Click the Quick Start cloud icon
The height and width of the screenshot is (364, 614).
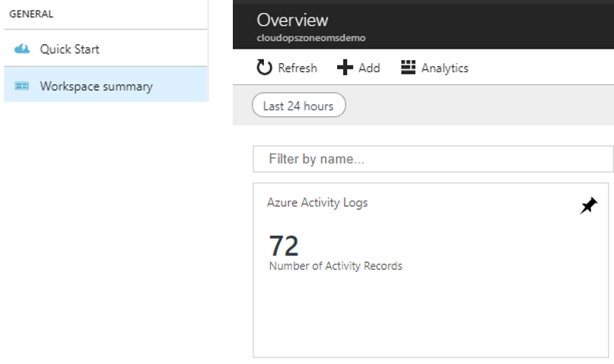point(22,49)
